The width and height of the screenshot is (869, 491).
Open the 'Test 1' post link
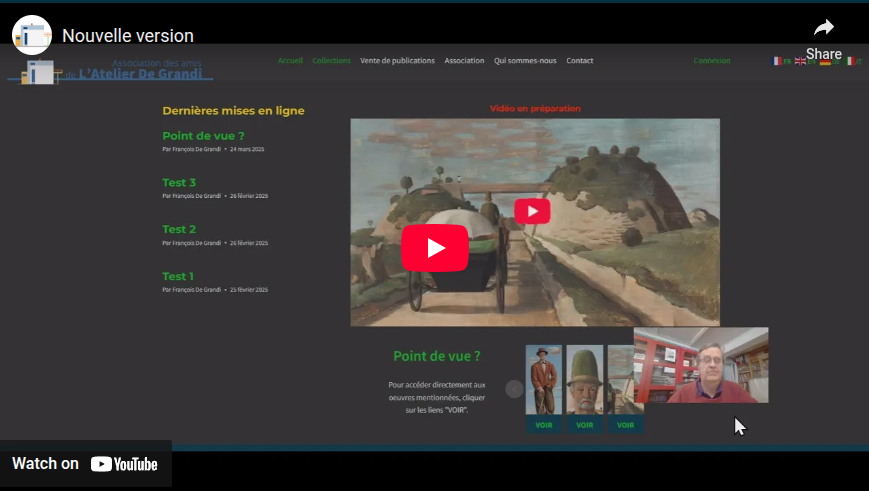pos(178,276)
